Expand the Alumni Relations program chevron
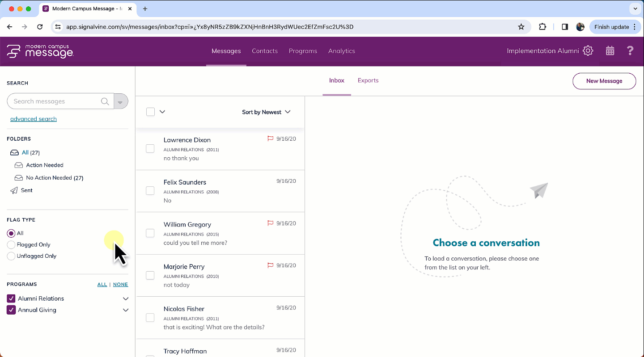Image resolution: width=644 pixels, height=357 pixels. (x=126, y=298)
